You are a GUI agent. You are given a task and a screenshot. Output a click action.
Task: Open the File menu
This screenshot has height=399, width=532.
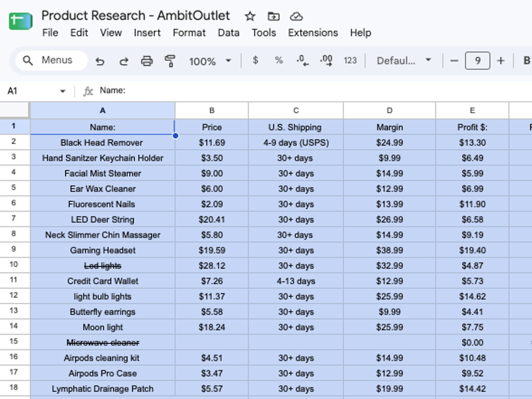click(50, 33)
